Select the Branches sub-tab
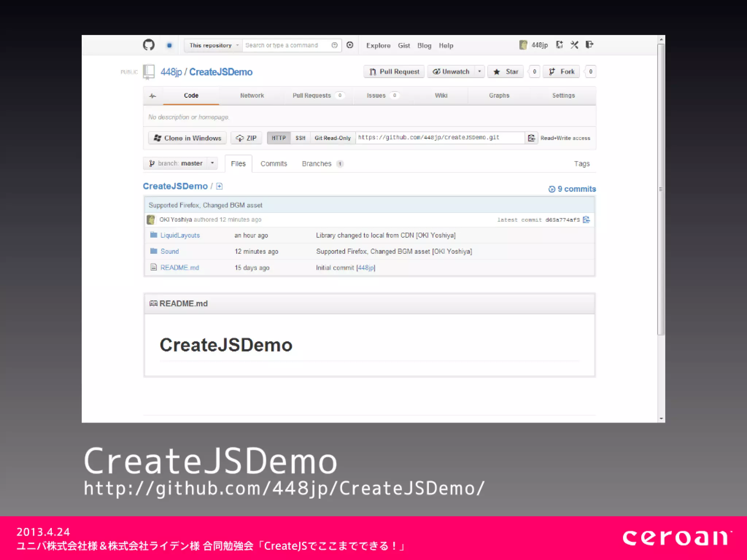This screenshot has width=747, height=560. click(x=322, y=164)
